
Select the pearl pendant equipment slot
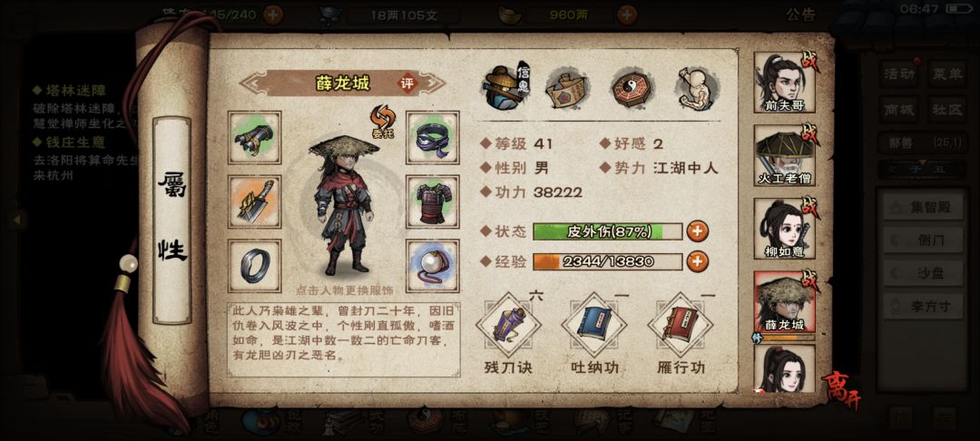[433, 266]
